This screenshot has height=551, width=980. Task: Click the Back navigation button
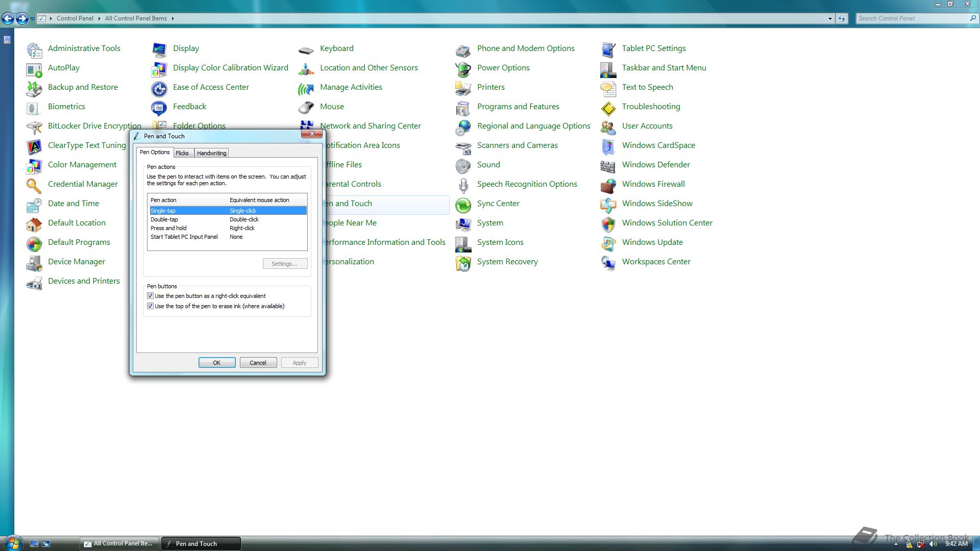pyautogui.click(x=8, y=19)
